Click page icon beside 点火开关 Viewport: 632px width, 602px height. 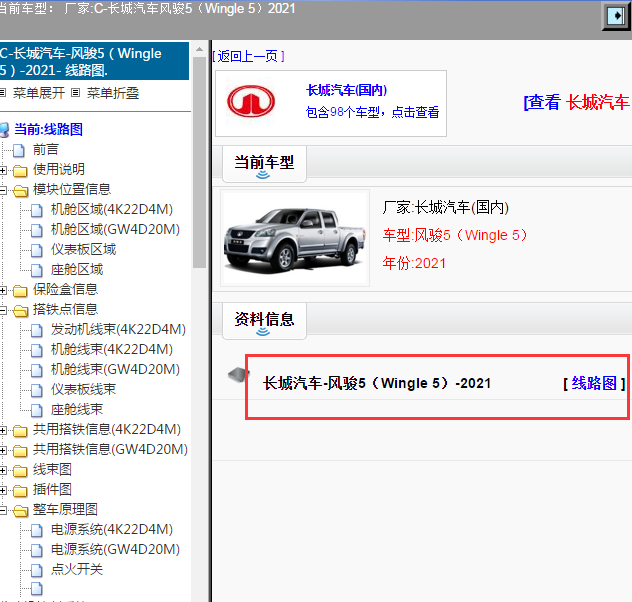[x=37, y=570]
